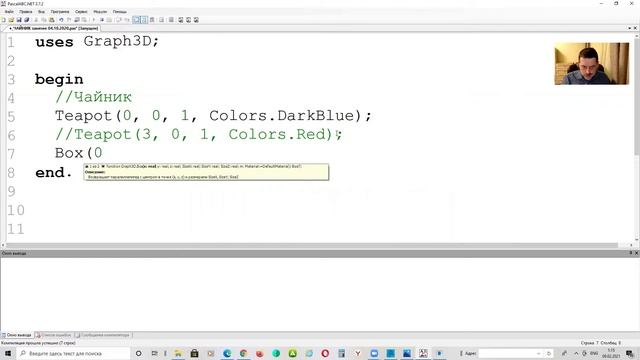Show hidden system tray icons
This screenshot has width=640, height=360.
point(576,353)
